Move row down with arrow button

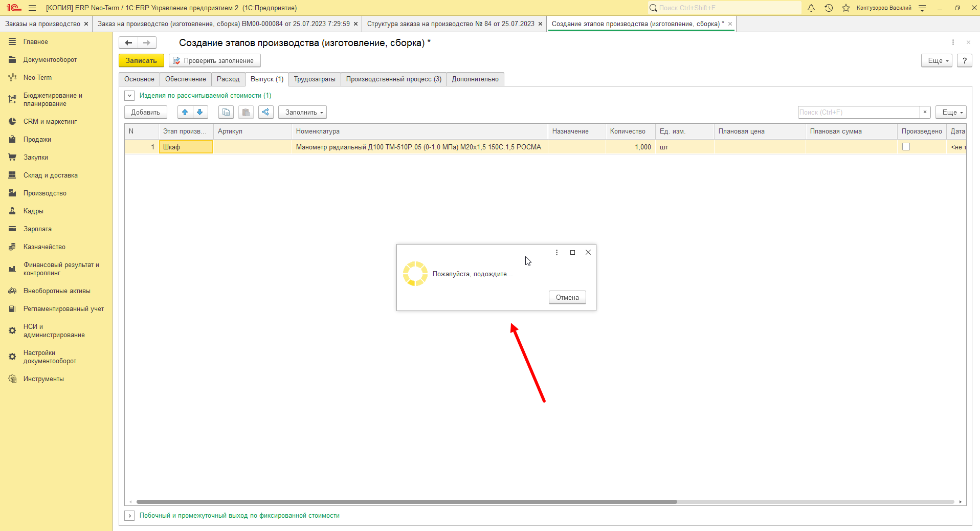pos(200,112)
